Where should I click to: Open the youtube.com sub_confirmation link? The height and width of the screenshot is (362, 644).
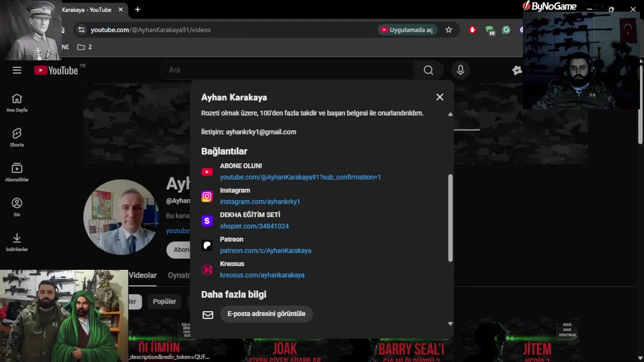tap(300, 177)
